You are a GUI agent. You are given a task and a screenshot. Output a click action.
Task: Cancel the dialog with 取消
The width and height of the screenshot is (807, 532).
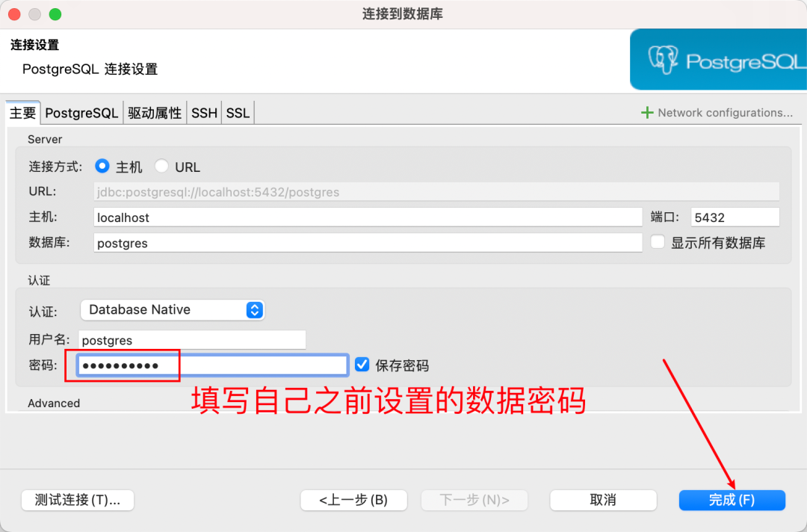[x=603, y=500]
